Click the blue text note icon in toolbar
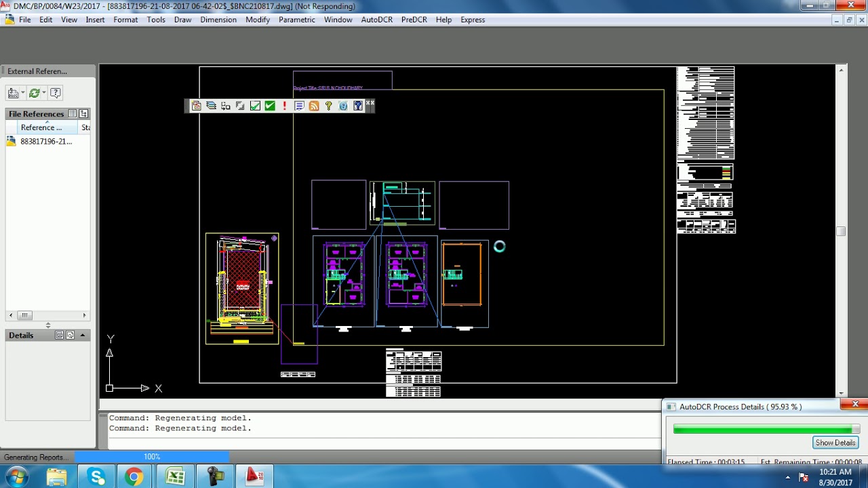 coord(299,106)
